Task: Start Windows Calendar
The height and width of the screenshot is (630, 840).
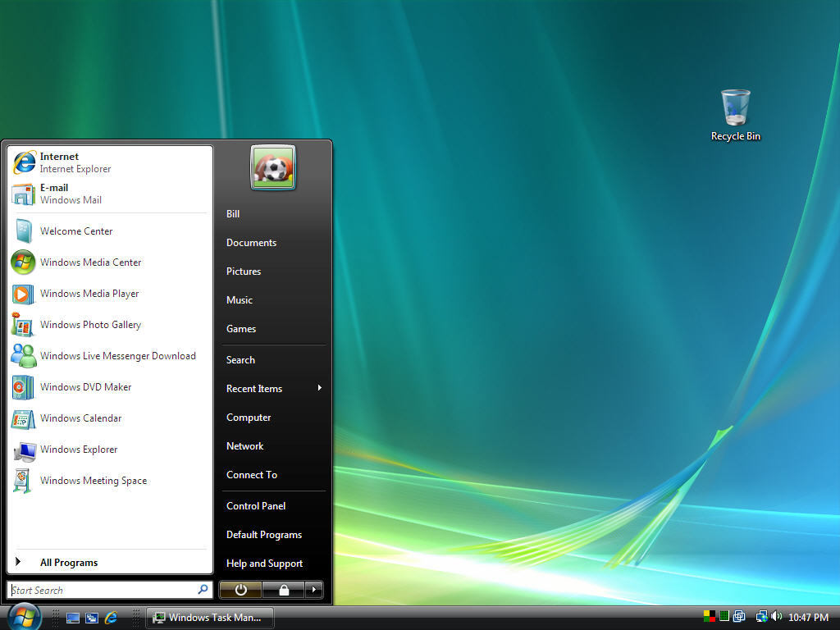Action: tap(80, 418)
